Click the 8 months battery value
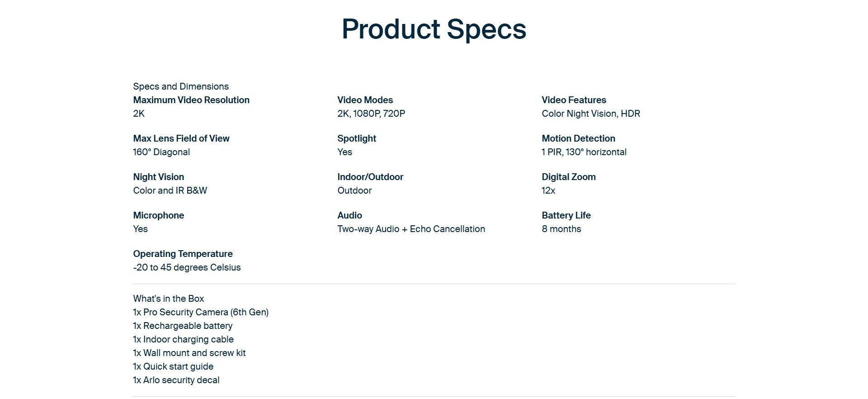 point(561,229)
